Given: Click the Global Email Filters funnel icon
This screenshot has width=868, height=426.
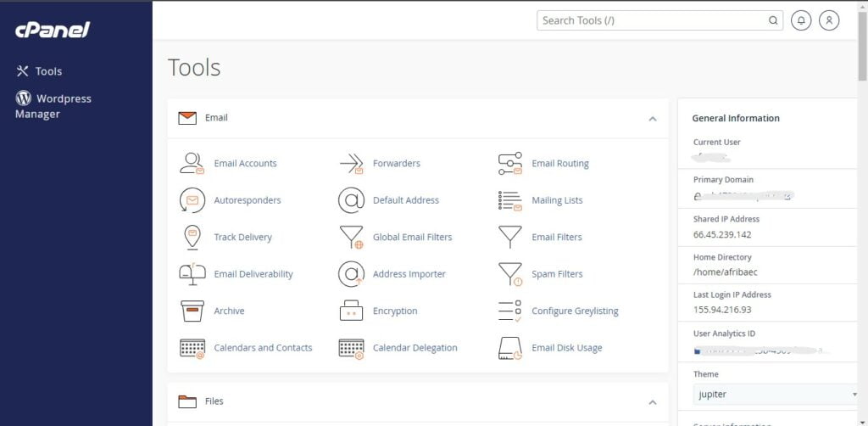Looking at the screenshot, I should 352,237.
